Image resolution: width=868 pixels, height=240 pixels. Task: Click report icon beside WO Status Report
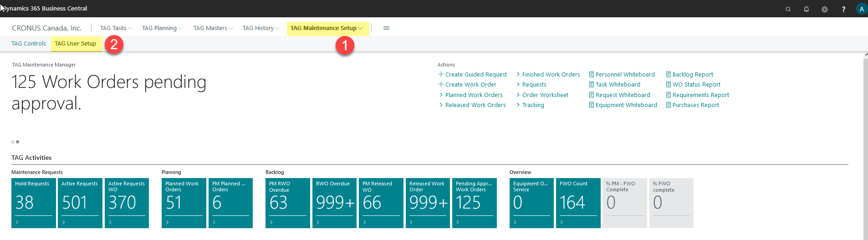click(669, 84)
